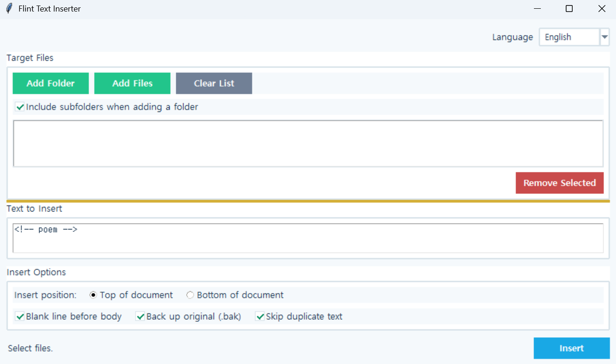Click the red Remove Selected button

560,183
